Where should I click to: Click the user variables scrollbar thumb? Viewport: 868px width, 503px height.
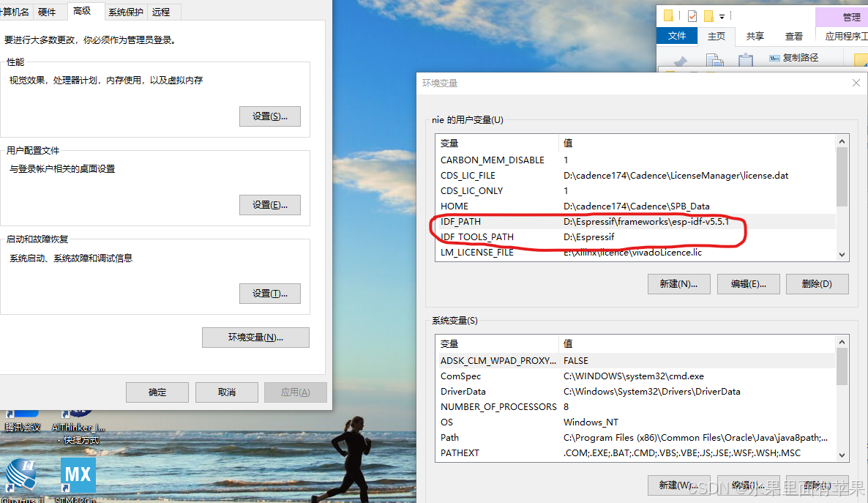[842, 177]
